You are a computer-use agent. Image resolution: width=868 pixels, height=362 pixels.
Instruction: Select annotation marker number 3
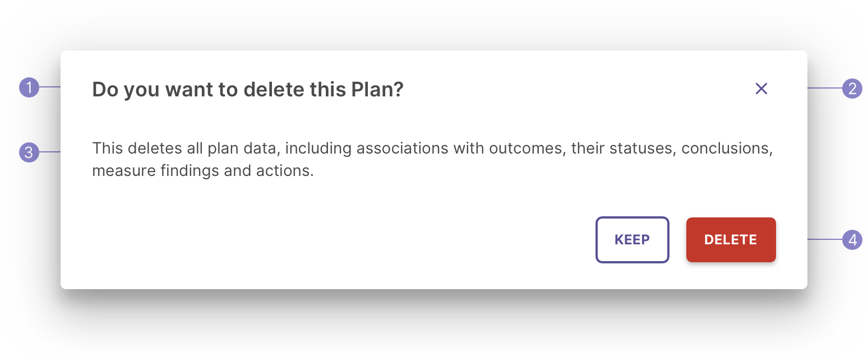29,152
